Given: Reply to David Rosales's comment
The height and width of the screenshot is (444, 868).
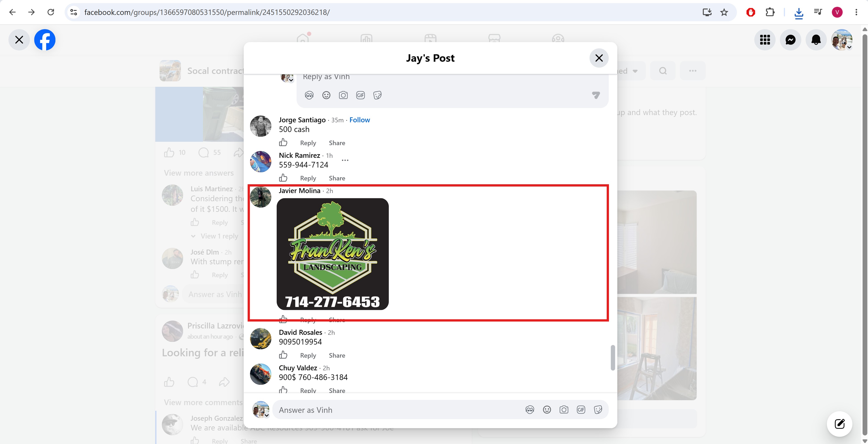Looking at the screenshot, I should pyautogui.click(x=308, y=355).
